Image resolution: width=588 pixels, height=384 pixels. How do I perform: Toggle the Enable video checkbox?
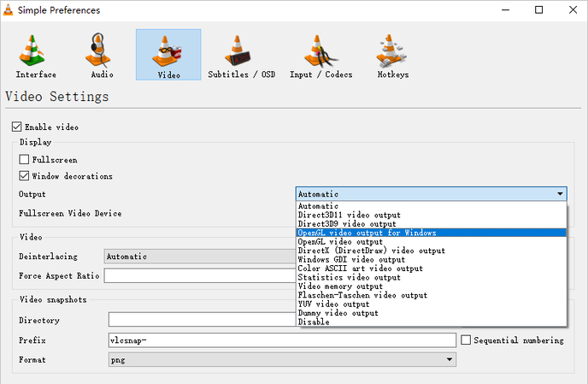pos(16,127)
